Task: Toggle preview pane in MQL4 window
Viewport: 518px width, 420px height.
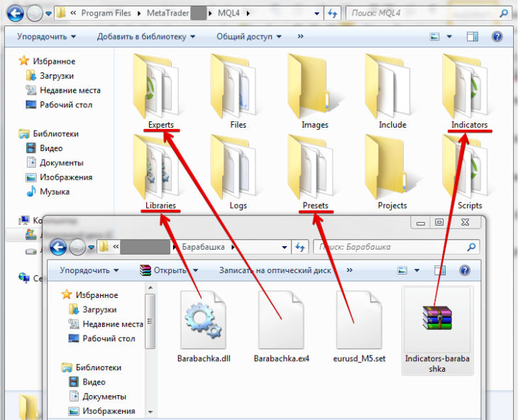Action: point(472,36)
